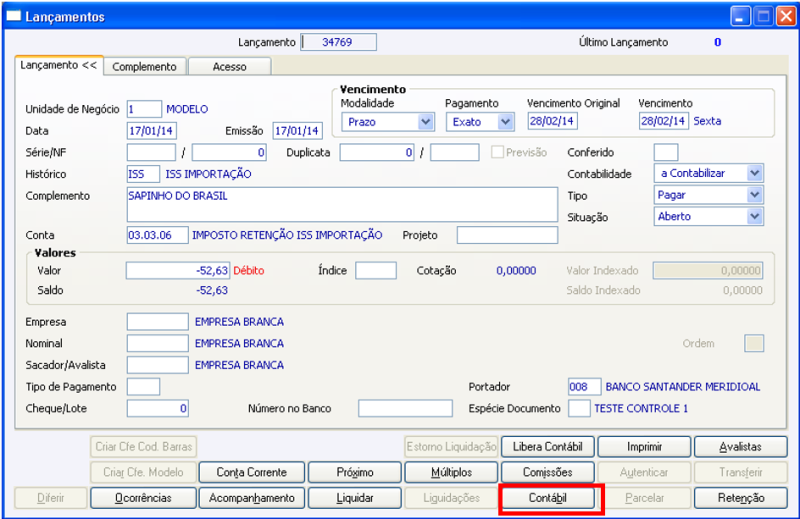
Task: Expand the Contabilidade dropdown
Action: tap(755, 174)
